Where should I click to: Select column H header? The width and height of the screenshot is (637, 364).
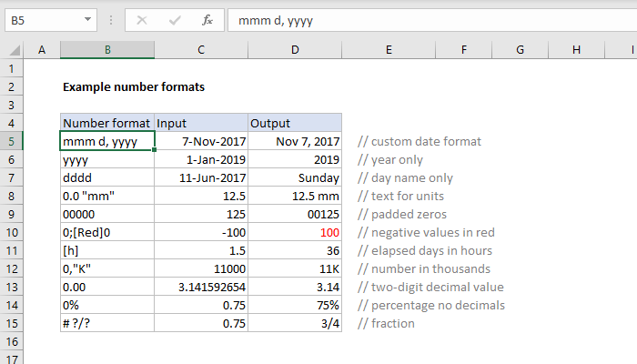(576, 49)
